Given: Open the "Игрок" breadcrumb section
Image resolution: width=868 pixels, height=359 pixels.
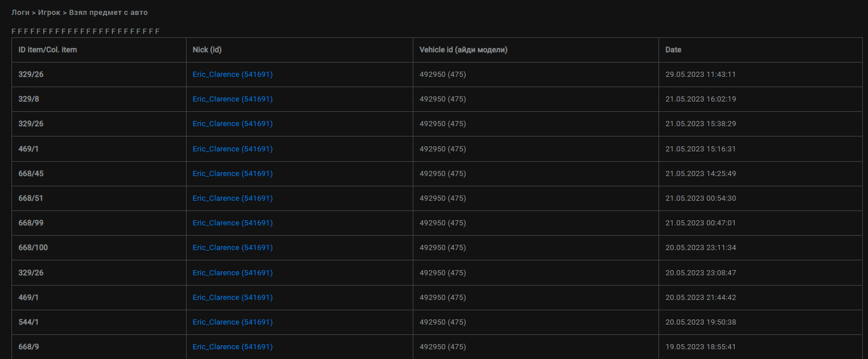Looking at the screenshot, I should click(x=49, y=12).
